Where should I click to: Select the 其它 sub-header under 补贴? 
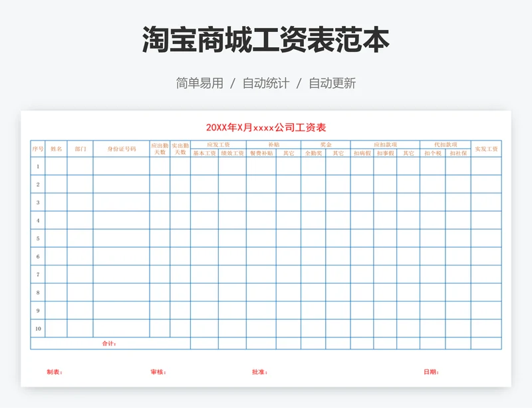(289, 153)
